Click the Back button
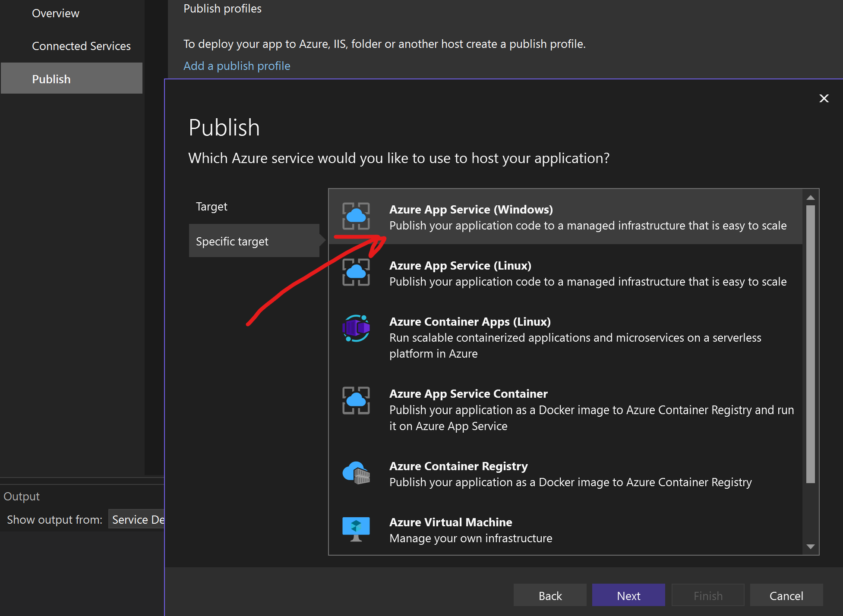 pos(550,595)
